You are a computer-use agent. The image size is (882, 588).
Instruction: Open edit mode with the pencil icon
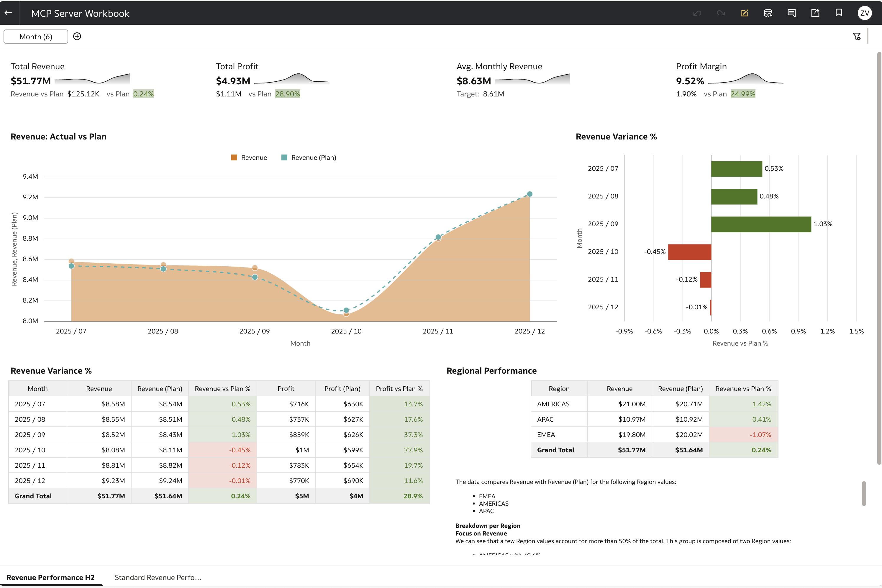(744, 13)
